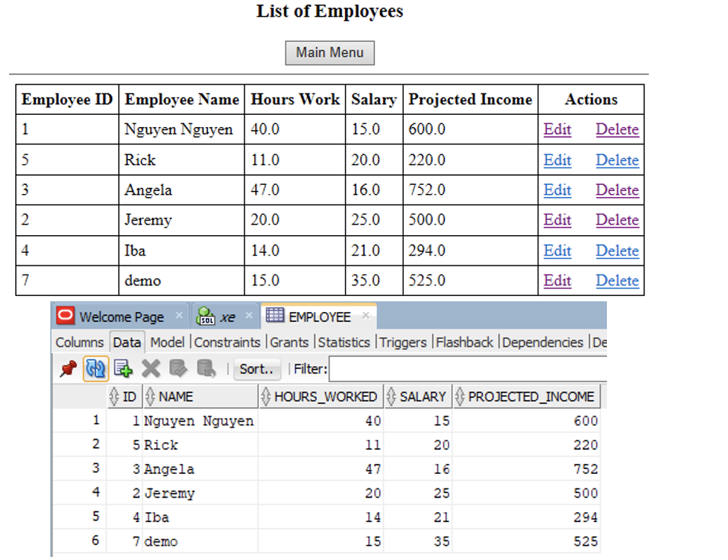
Task: Click the Oracle icon on Welcome Page tab
Action: 65,317
